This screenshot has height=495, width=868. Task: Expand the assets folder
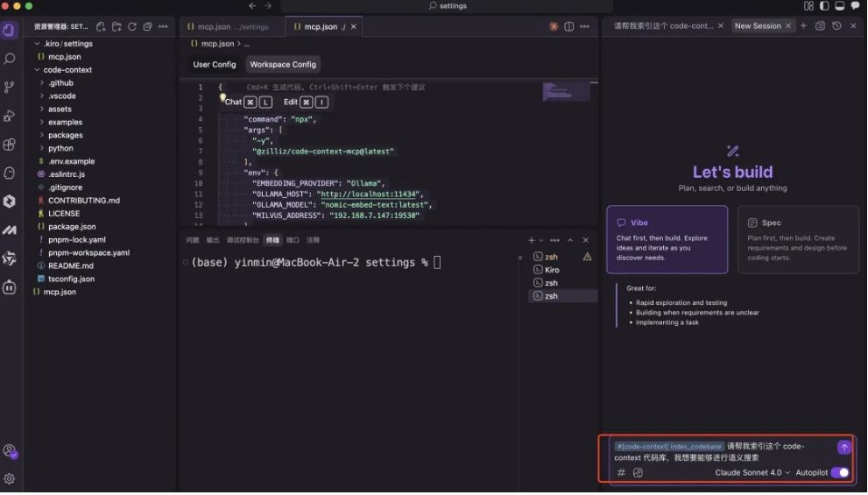pyautogui.click(x=55, y=110)
